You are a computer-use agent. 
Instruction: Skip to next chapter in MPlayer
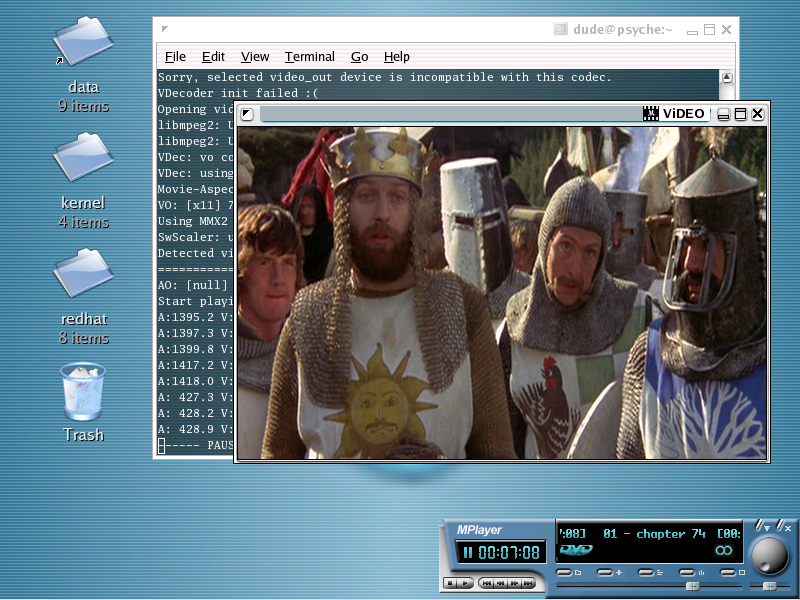528,583
